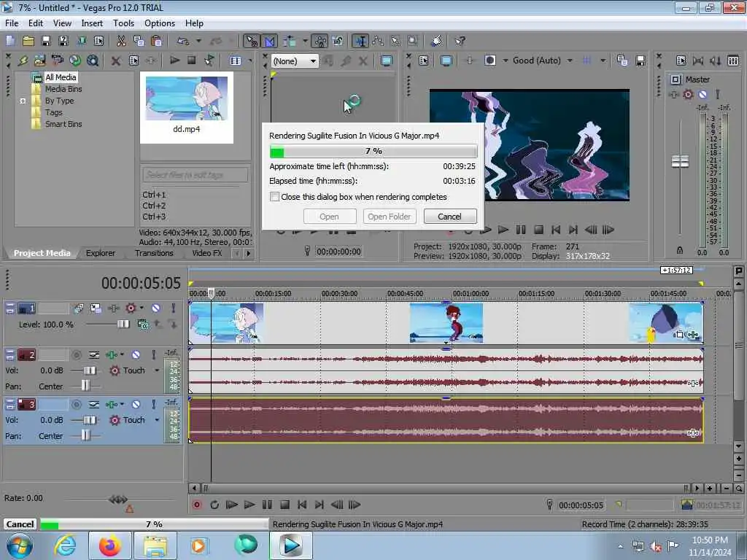Mute audio track 2
The height and width of the screenshot is (560, 747).
click(x=136, y=355)
